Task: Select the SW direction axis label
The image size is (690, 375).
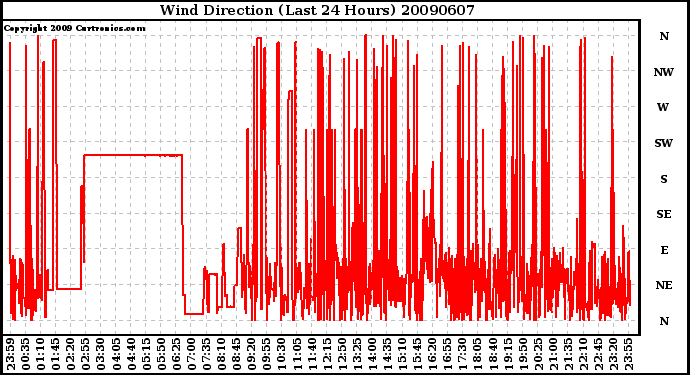Action: (664, 143)
